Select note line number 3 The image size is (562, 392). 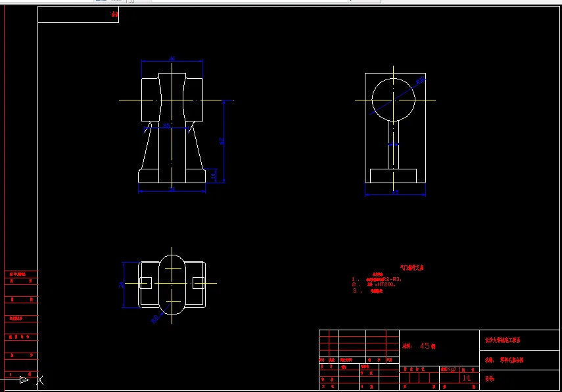367,291
